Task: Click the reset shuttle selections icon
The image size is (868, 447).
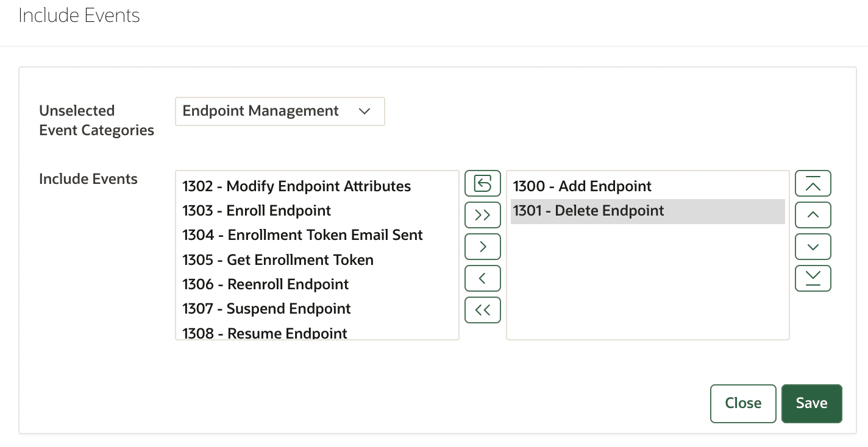Action: click(482, 183)
